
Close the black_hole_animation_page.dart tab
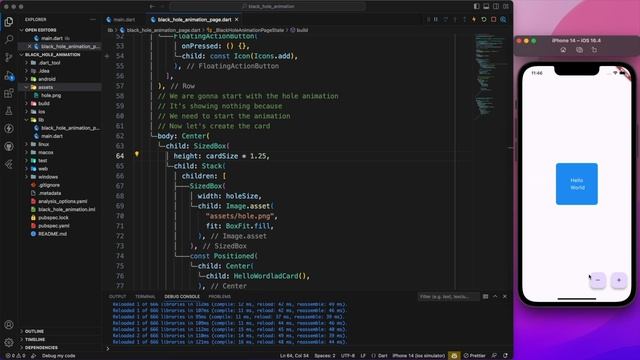pyautogui.click(x=237, y=20)
